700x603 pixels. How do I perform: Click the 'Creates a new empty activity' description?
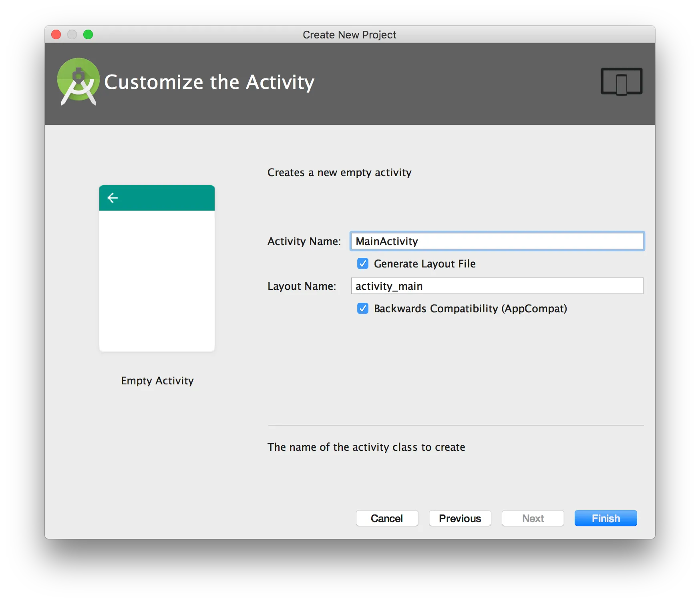(x=340, y=173)
